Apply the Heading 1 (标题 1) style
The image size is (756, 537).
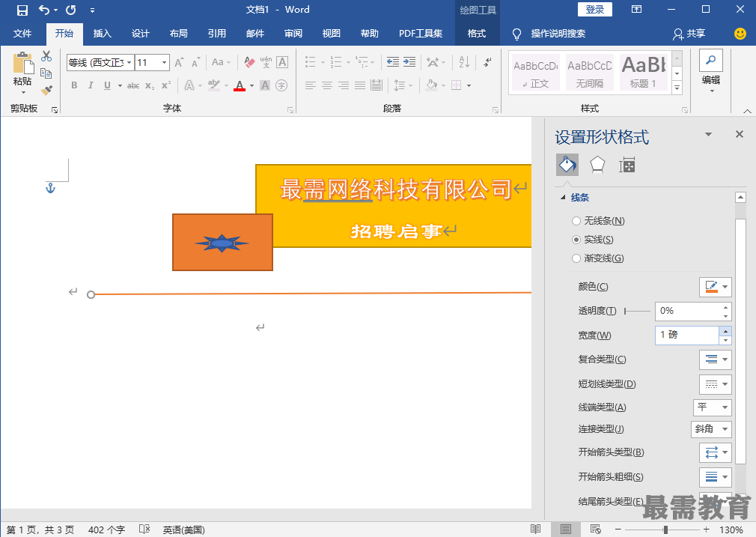click(x=644, y=72)
